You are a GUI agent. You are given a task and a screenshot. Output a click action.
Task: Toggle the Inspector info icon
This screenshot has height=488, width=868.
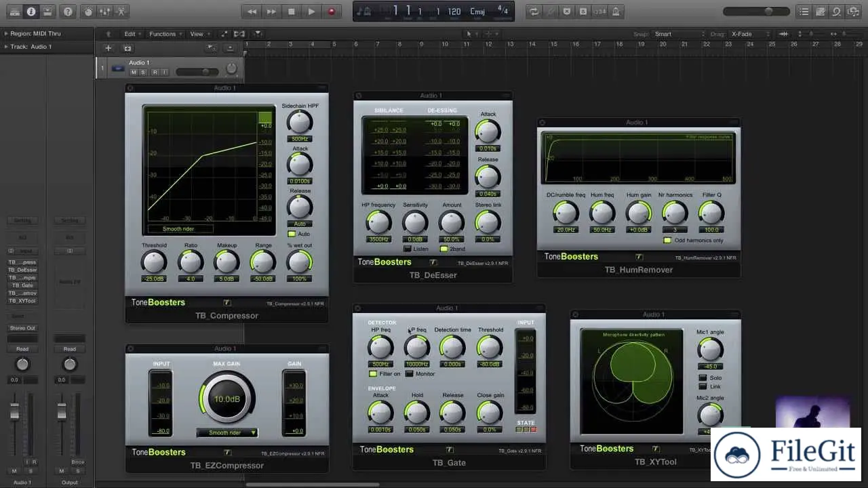point(31,12)
